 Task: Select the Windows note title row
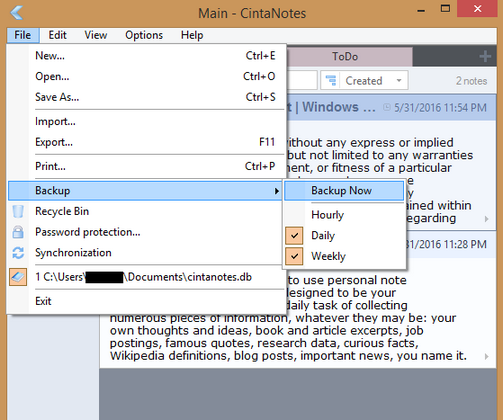(x=391, y=107)
